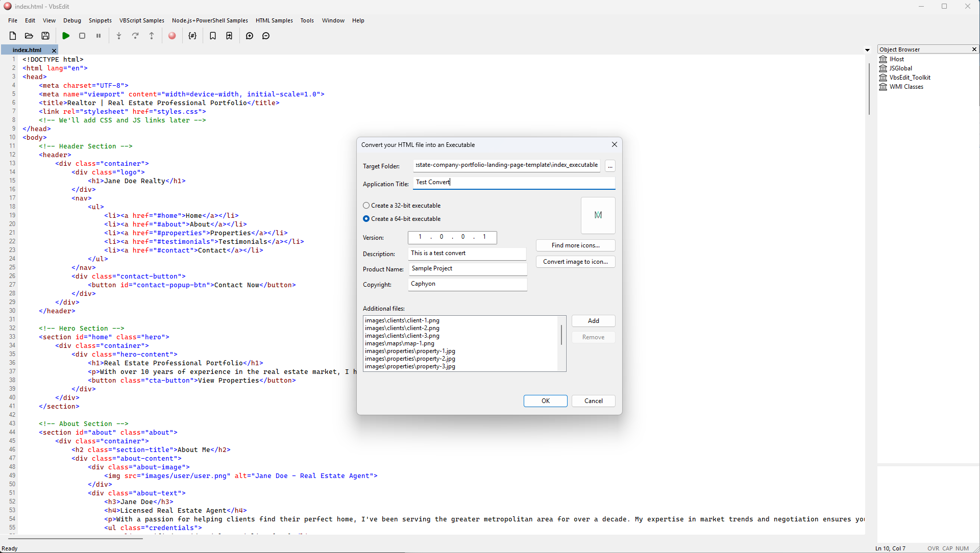Edit the Copyright field showing Caphyon
The image size is (980, 553).
coord(467,284)
